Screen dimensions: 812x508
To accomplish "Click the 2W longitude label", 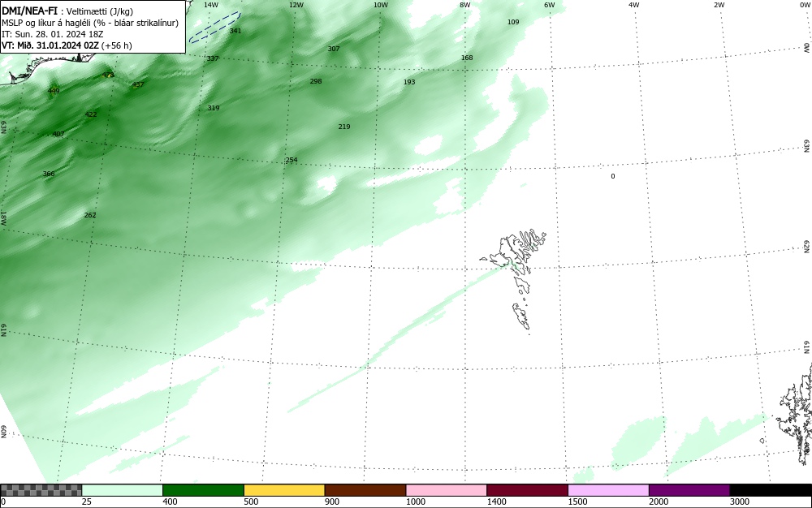I will pyautogui.click(x=719, y=5).
